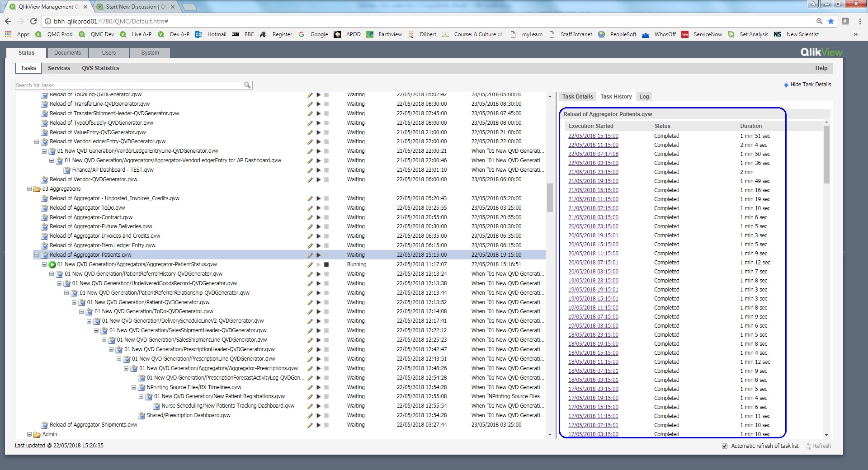Open the Documents tab

coord(67,52)
